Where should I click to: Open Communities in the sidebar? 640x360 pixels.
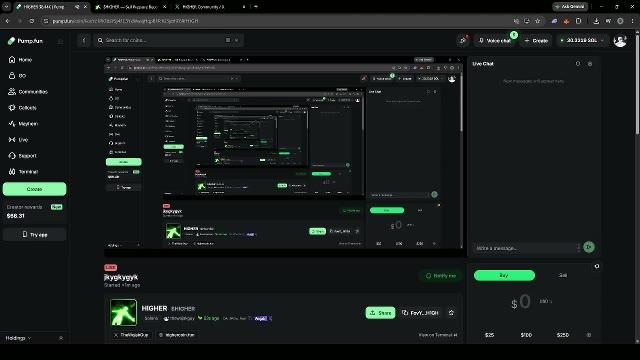tap(28, 92)
